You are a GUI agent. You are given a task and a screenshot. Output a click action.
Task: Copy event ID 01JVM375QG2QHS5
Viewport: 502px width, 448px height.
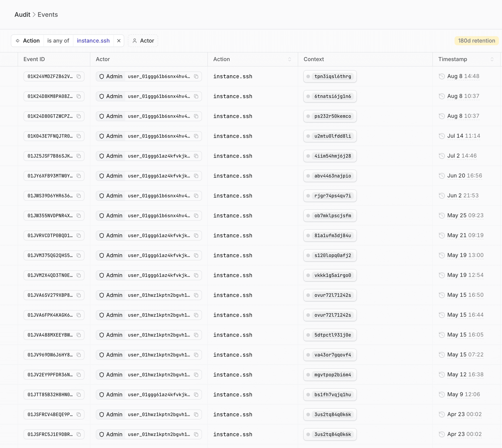point(78,255)
